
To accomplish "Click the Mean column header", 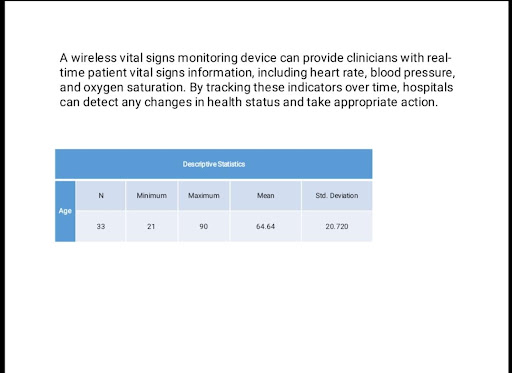I will tap(266, 196).
